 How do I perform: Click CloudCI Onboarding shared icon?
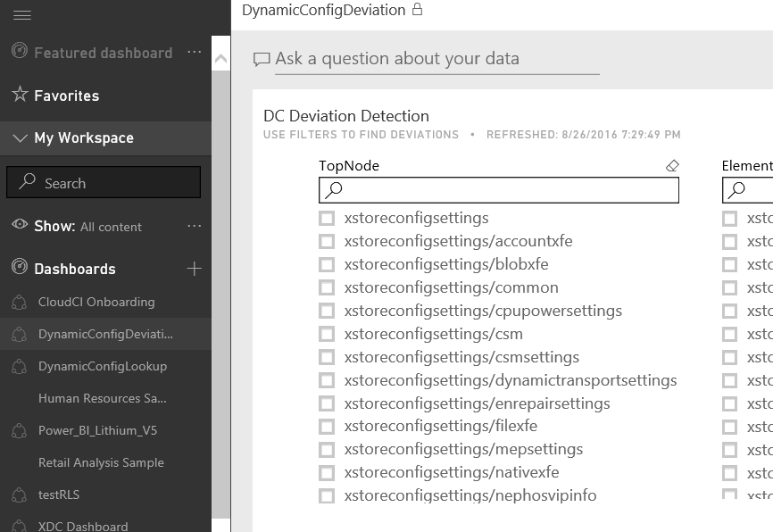tap(19, 303)
